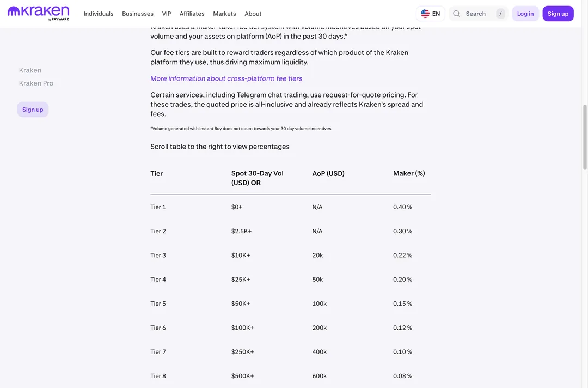The height and width of the screenshot is (388, 588).
Task: Open the Markets menu item
Action: [x=224, y=14]
